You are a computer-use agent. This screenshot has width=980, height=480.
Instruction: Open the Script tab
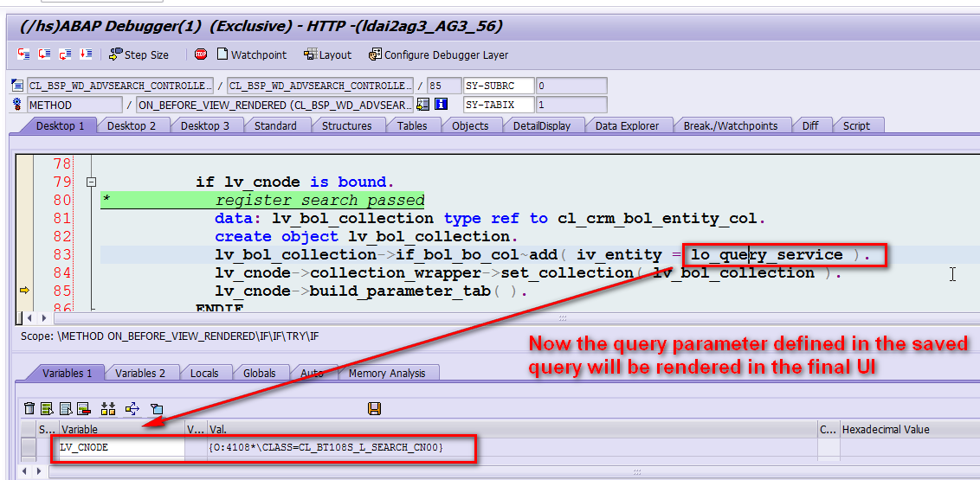855,125
